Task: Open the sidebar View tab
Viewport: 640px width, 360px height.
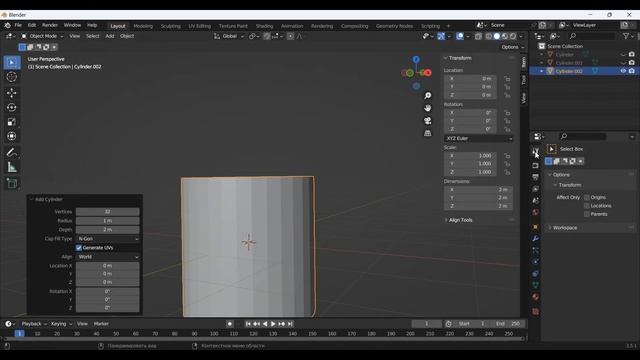Action: [x=524, y=98]
